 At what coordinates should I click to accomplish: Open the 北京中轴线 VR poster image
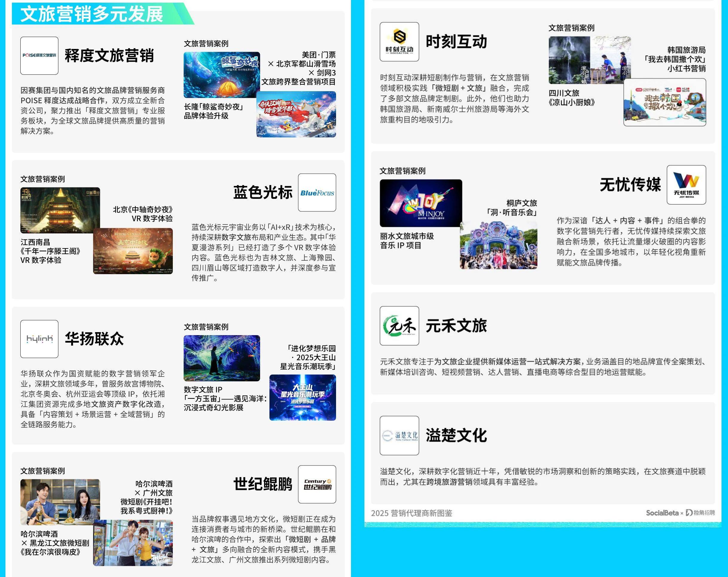133,251
